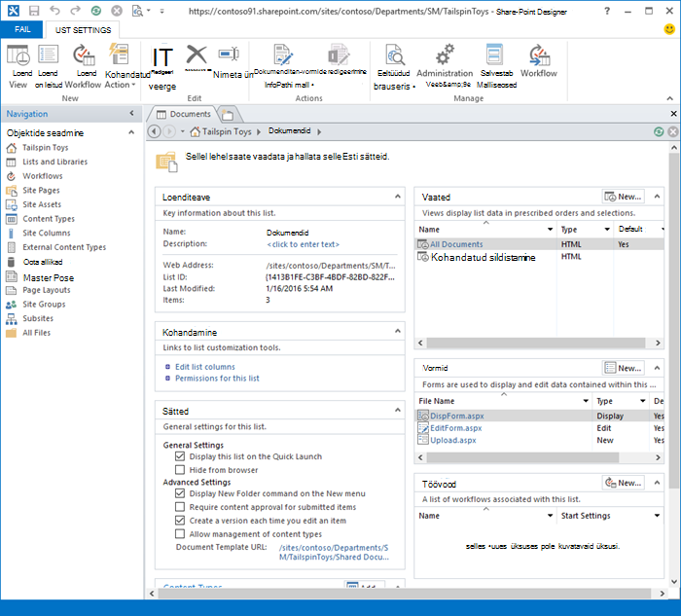
Task: Toggle Display New Folder command checkbox
Action: 180,493
